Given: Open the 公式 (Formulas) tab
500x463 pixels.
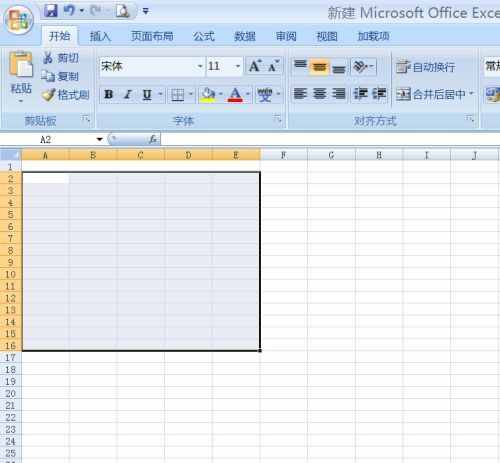Looking at the screenshot, I should tap(203, 36).
